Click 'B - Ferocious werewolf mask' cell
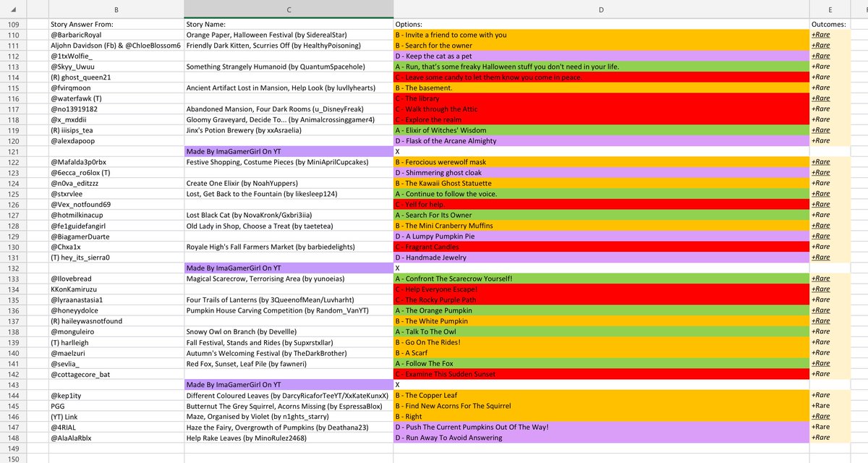Viewport: 868px width, 463px height. (601, 162)
